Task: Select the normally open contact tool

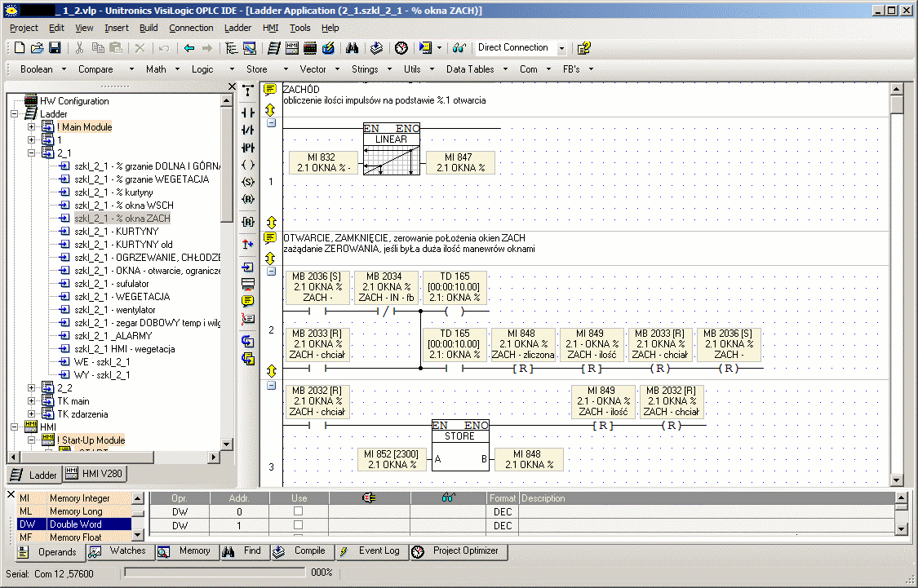Action: tap(248, 113)
